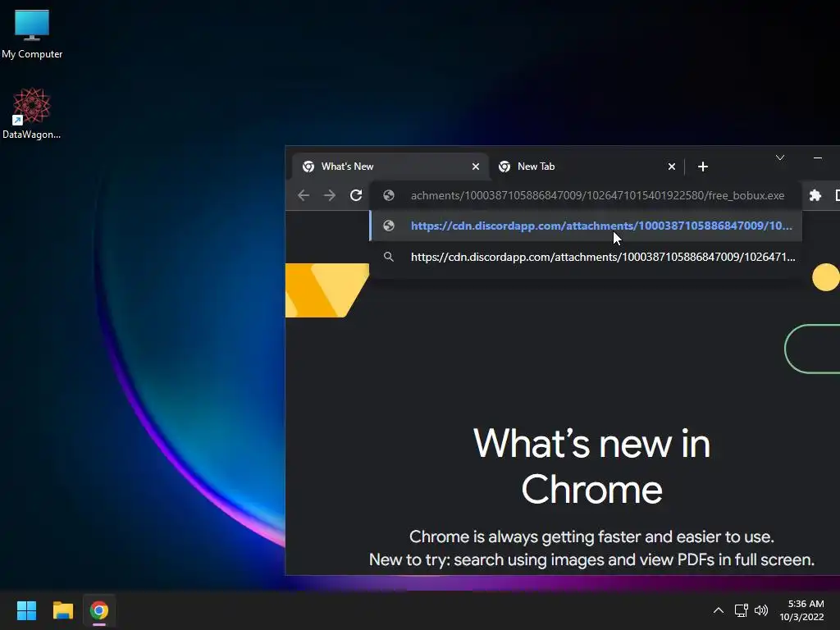Go back using Chrome's back arrow
Viewport: 840px width, 630px height.
click(x=304, y=195)
